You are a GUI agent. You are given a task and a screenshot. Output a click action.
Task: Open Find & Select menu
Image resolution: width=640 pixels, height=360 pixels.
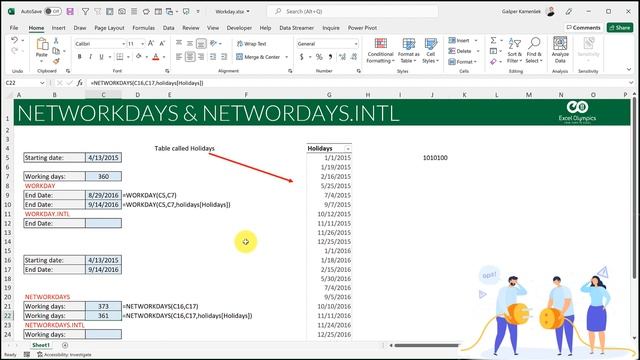coord(534,50)
